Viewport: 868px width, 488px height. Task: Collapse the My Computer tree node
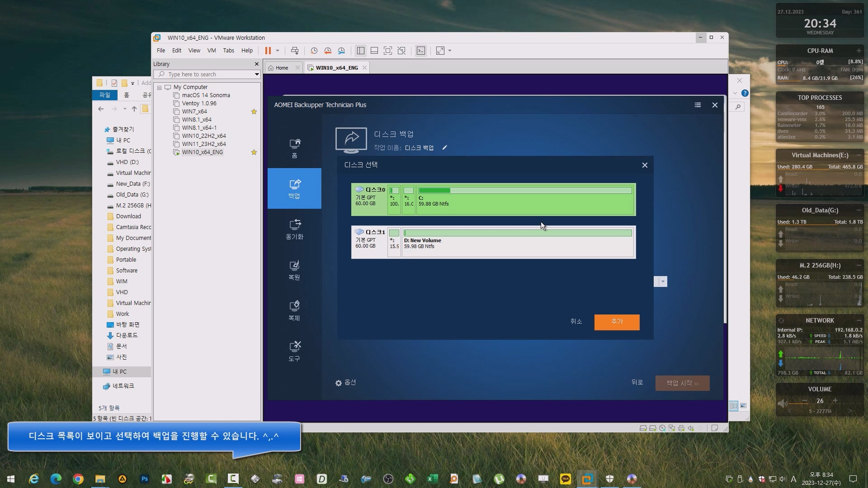click(159, 87)
